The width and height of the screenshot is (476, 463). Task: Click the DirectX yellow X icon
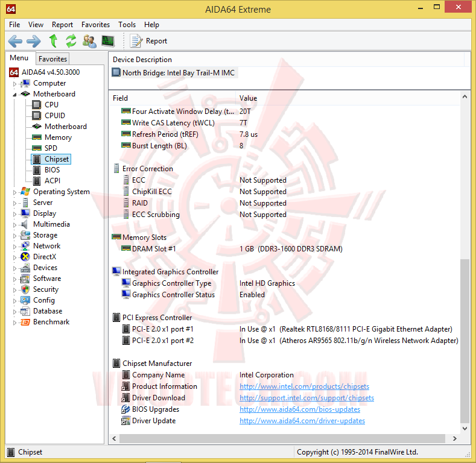(x=25, y=257)
